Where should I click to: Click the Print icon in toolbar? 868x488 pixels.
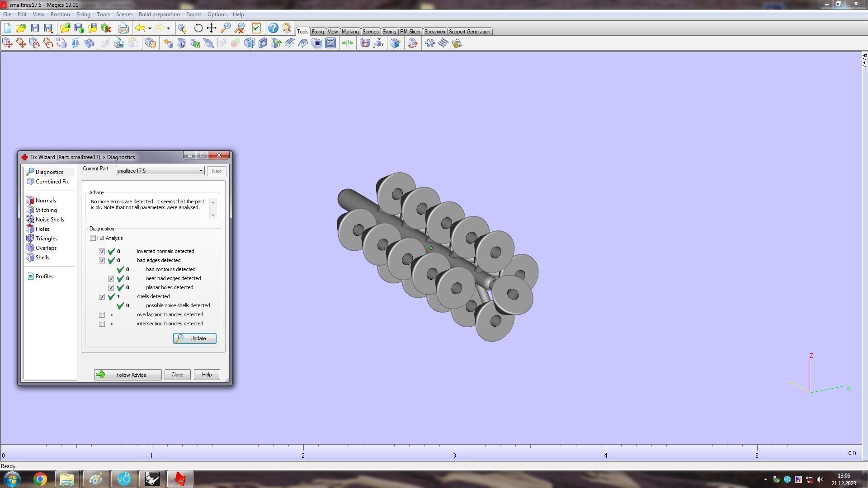(x=123, y=28)
